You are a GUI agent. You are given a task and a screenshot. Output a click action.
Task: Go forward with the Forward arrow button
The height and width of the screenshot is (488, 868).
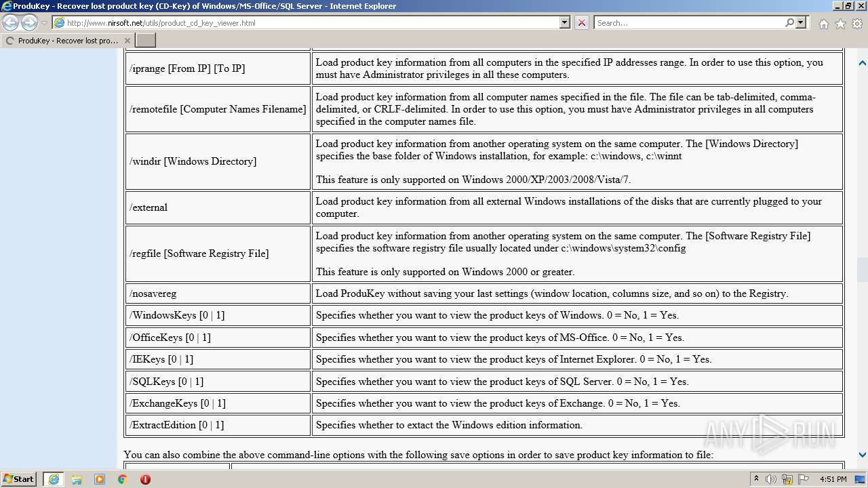pos(29,23)
